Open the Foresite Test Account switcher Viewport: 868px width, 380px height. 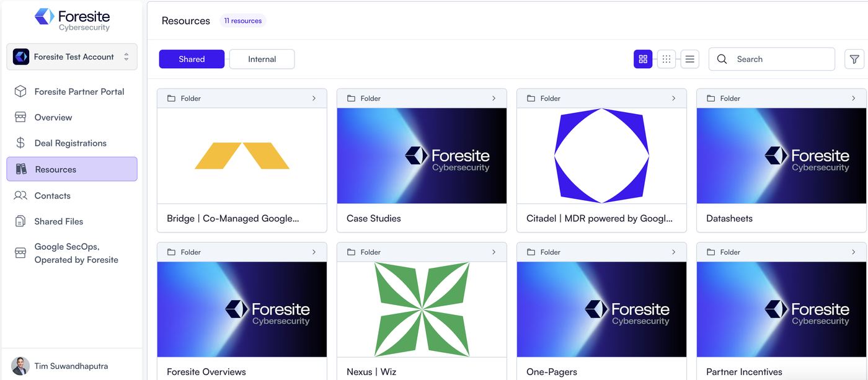[x=72, y=56]
